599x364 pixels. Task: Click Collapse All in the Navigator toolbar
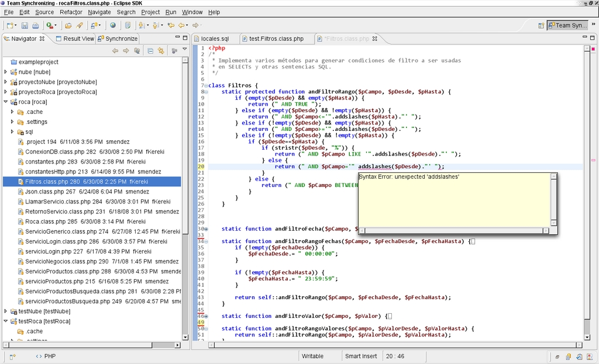(150, 51)
